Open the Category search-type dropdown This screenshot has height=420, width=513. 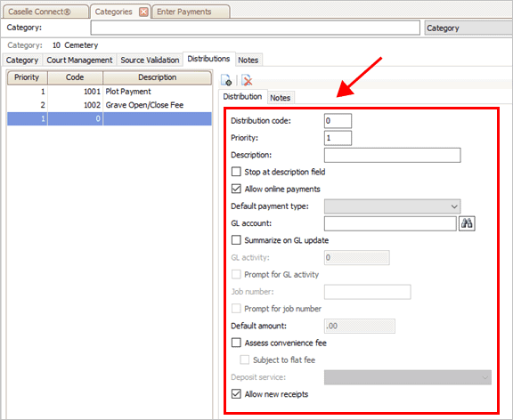pos(468,28)
